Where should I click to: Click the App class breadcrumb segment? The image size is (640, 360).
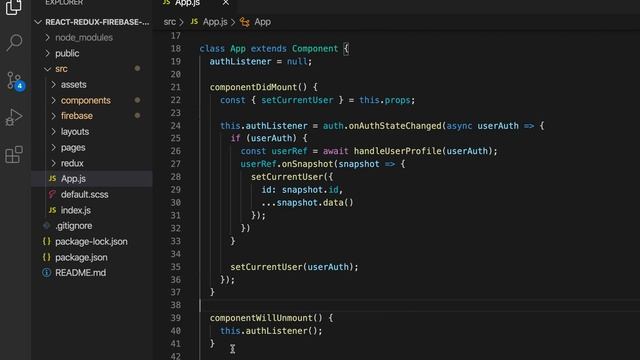click(x=262, y=22)
